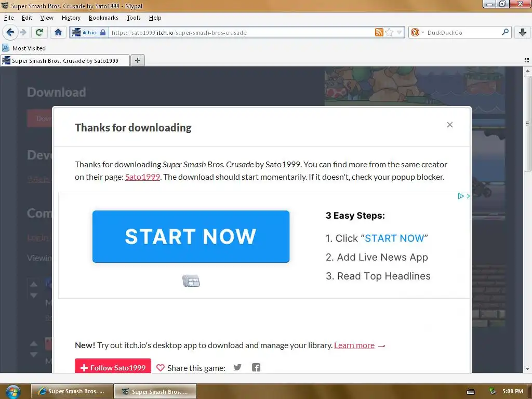Close the Thanks for downloading dialog
Viewport: 532px width, 399px height.
(x=450, y=125)
